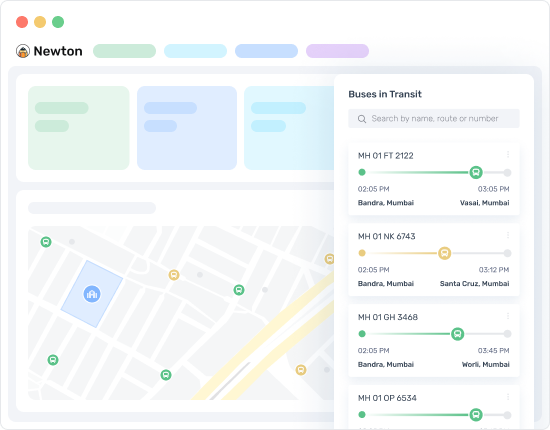This screenshot has width=550, height=430.
Task: Click bus progress icon on MH 01 GH 3468
Action: (x=457, y=334)
